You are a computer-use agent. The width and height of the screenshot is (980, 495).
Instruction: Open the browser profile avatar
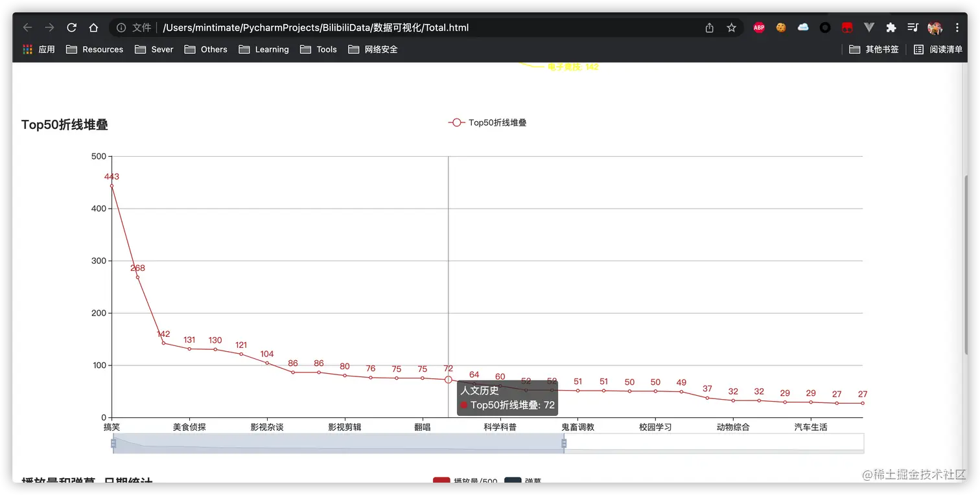(935, 28)
